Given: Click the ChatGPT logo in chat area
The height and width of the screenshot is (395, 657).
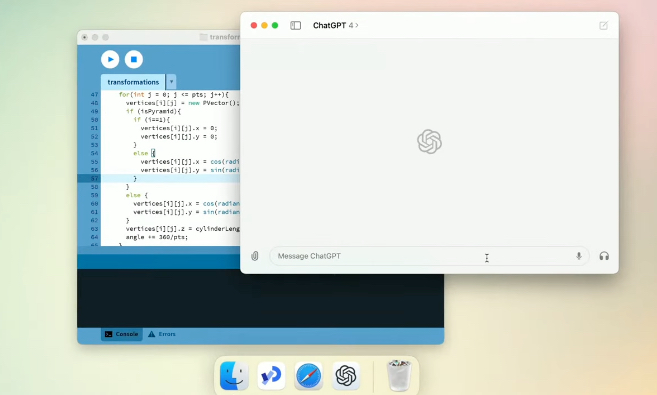Looking at the screenshot, I should 429,142.
